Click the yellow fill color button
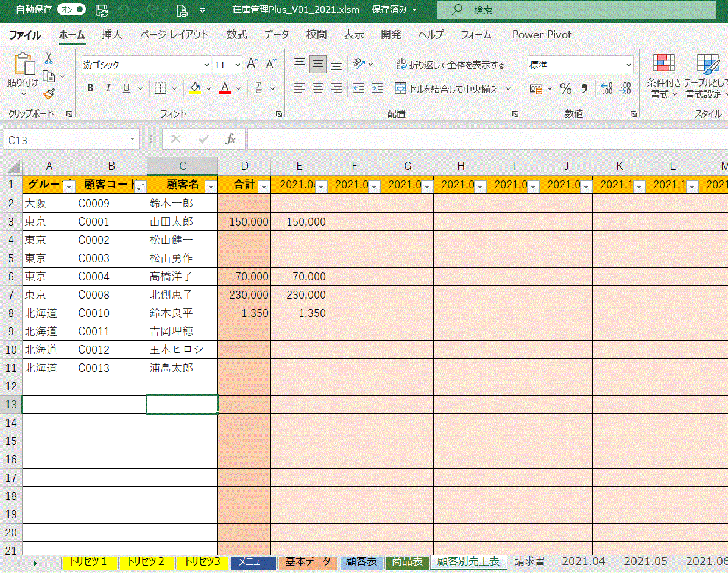Screen dimensions: 728x573 (195, 88)
